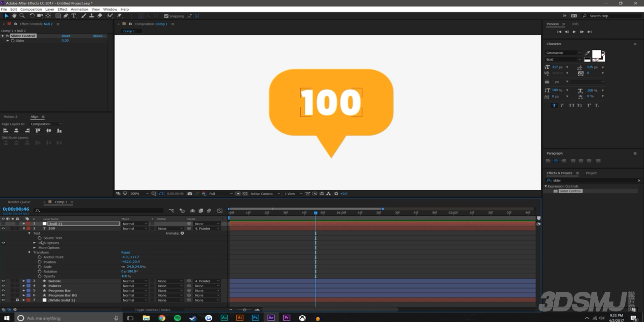Toggle the Snapping checkbox
Screen dimensions: 644x322
point(166,16)
